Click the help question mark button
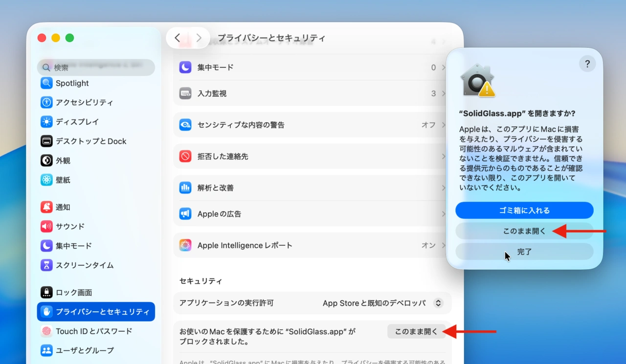 [587, 64]
